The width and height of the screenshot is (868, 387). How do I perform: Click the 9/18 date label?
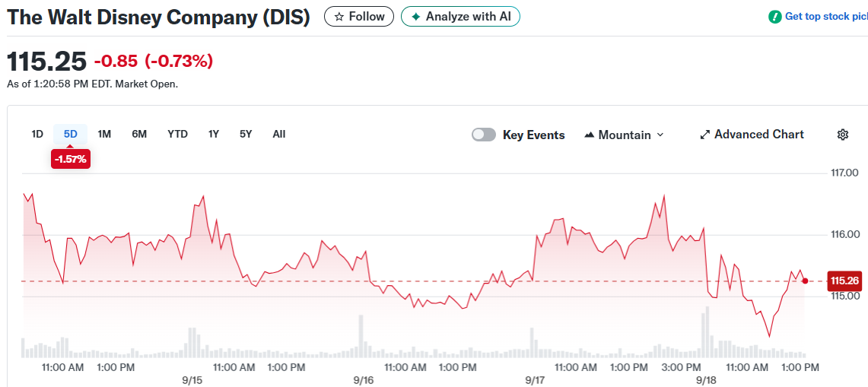[x=706, y=380]
